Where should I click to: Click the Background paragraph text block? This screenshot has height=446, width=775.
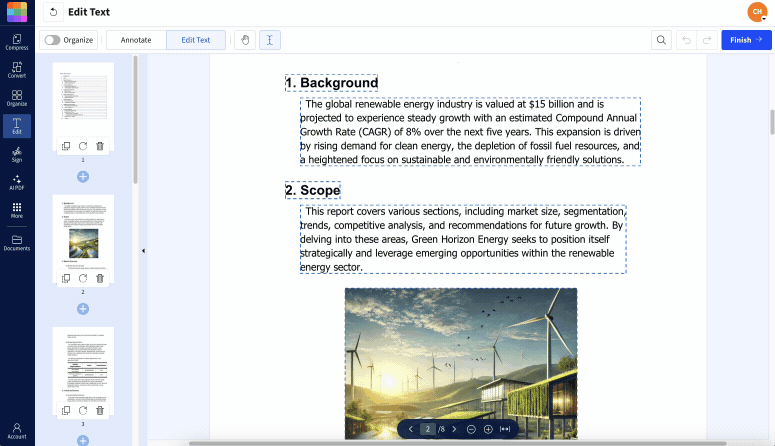coord(471,132)
